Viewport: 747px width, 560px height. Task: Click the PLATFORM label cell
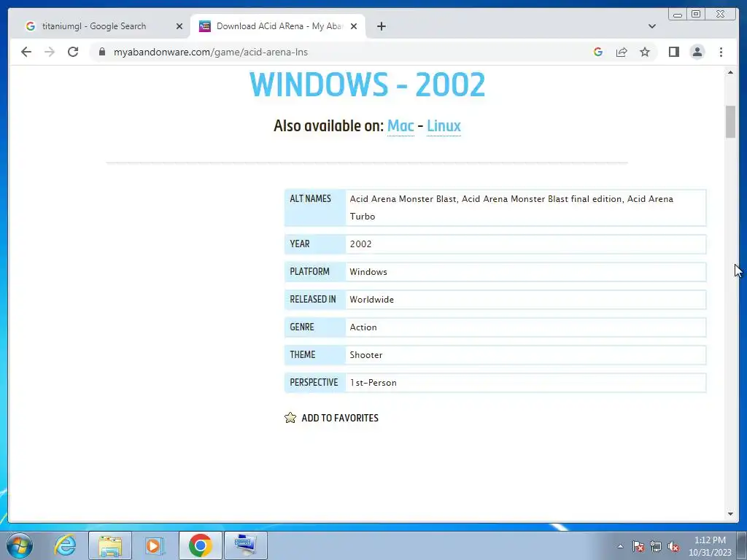pyautogui.click(x=315, y=272)
